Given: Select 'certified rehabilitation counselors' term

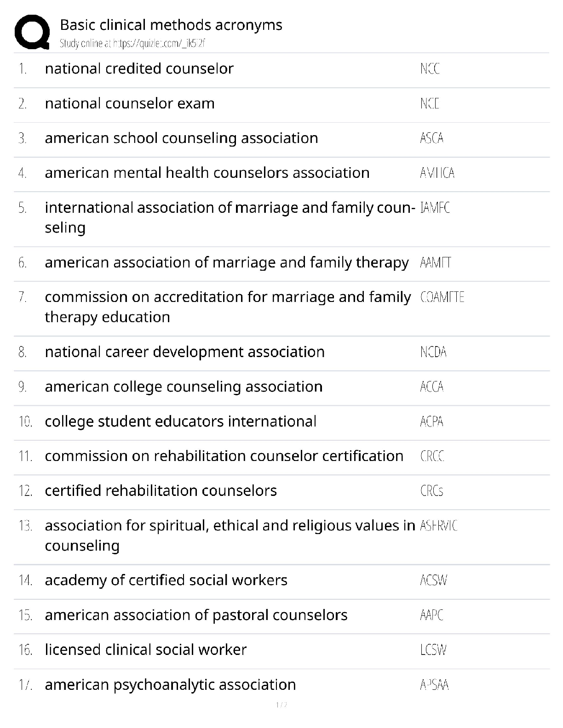Looking at the screenshot, I should pyautogui.click(x=161, y=491).
